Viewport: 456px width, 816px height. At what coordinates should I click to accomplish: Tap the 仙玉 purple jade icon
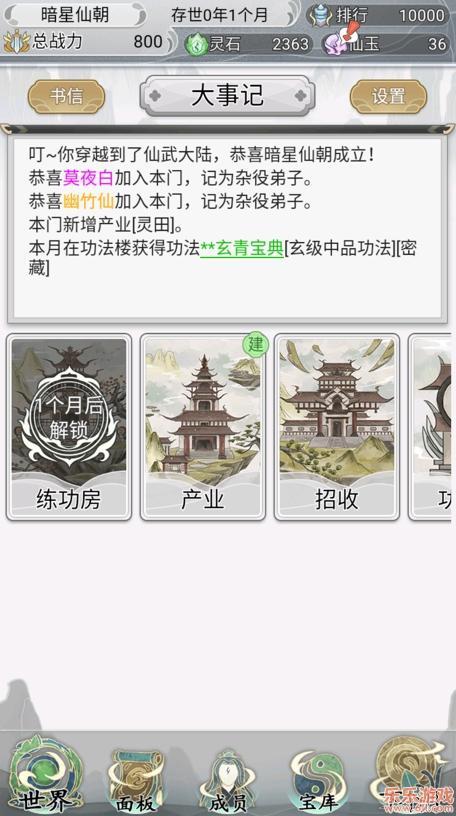[337, 43]
